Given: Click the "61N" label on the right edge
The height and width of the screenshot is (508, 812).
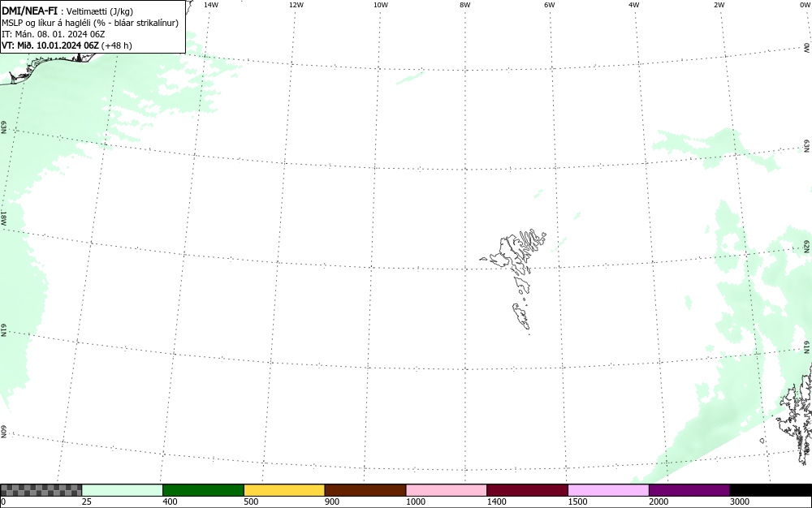Looking at the screenshot, I should [807, 347].
